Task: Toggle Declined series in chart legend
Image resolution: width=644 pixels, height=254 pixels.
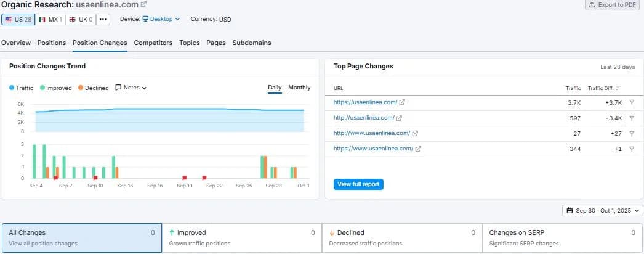Action: (x=93, y=88)
